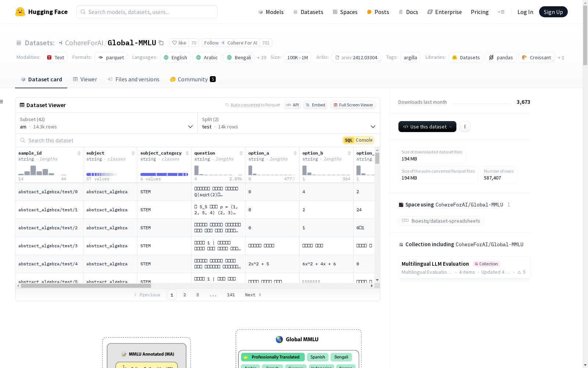Screen dimensions: 588x368
Task: Open the Files and versions tab
Action: click(133, 79)
